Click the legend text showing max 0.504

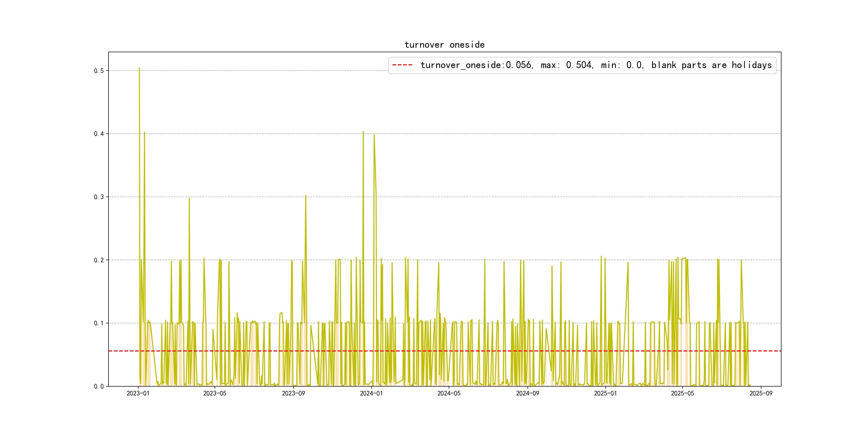pyautogui.click(x=566, y=65)
